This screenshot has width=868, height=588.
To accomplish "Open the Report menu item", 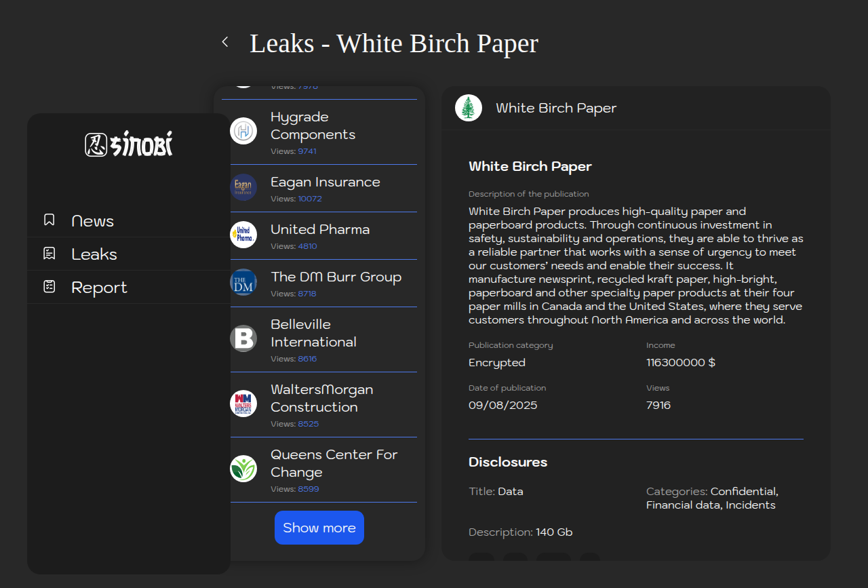I will point(99,288).
